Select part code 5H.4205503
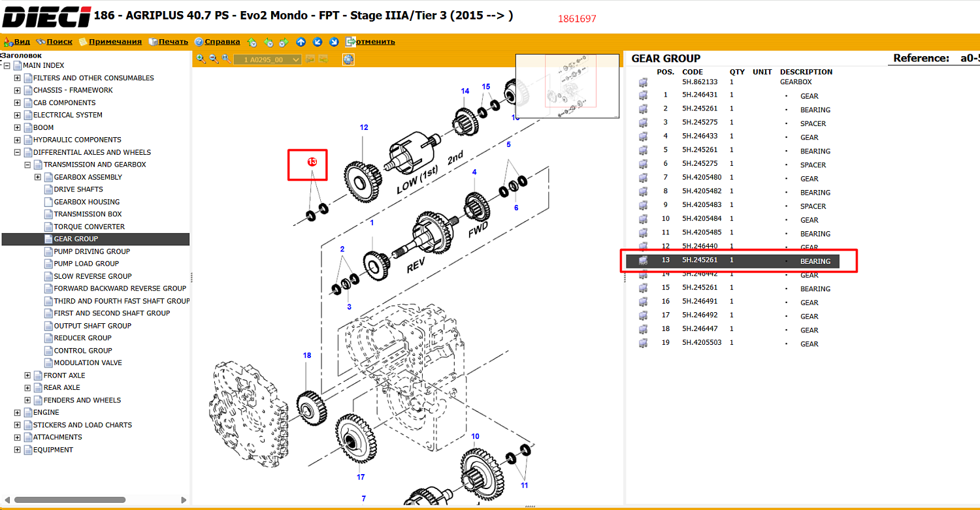 [702, 343]
